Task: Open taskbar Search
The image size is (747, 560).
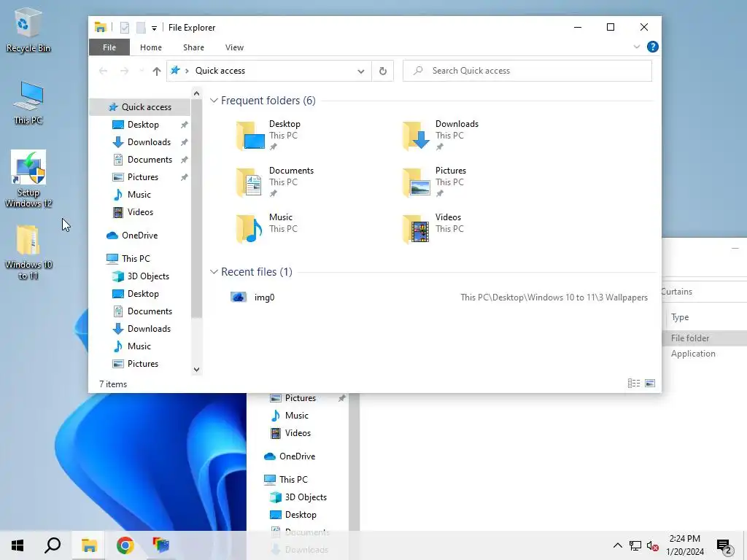Action: click(53, 545)
